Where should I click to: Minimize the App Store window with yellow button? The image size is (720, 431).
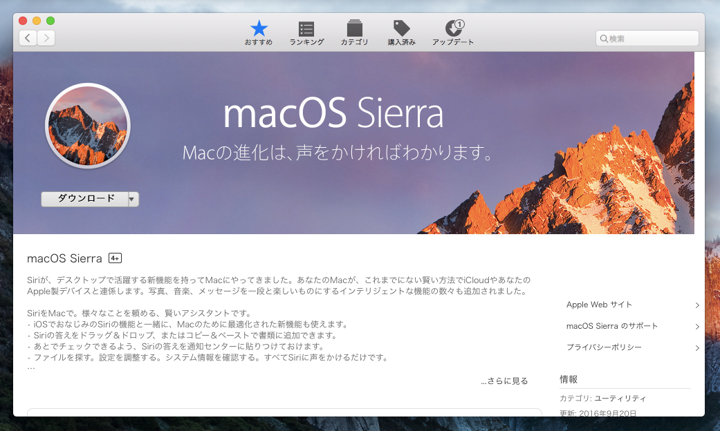pos(37,21)
